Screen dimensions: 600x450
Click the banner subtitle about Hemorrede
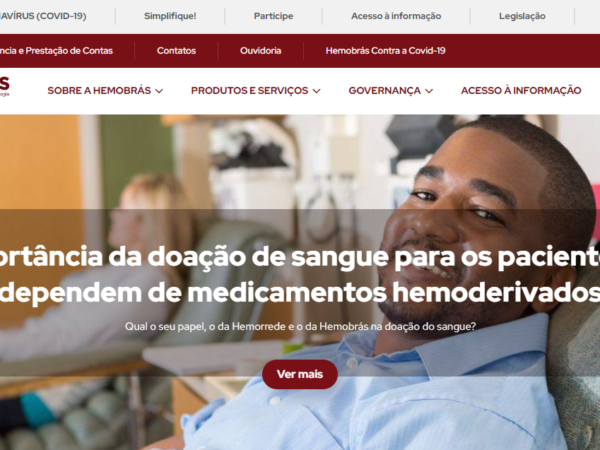300,327
